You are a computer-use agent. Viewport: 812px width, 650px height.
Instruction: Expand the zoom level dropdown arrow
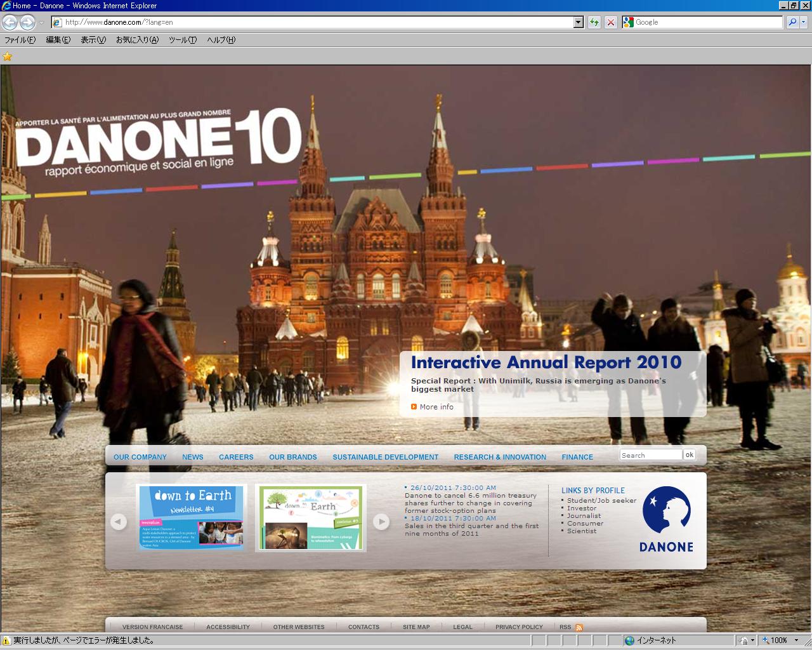tap(796, 640)
